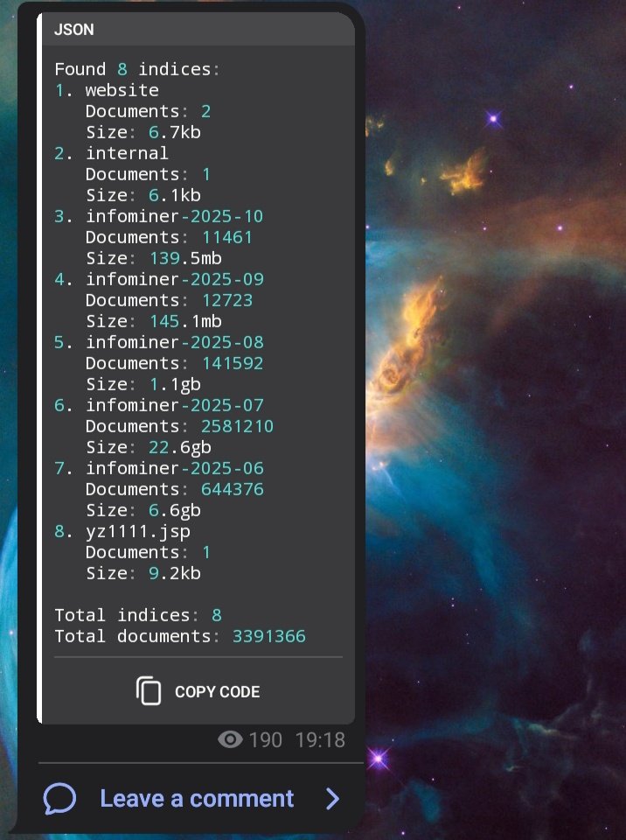Click the JSON code block header
Image resolution: width=626 pixels, height=840 pixels.
(198, 29)
